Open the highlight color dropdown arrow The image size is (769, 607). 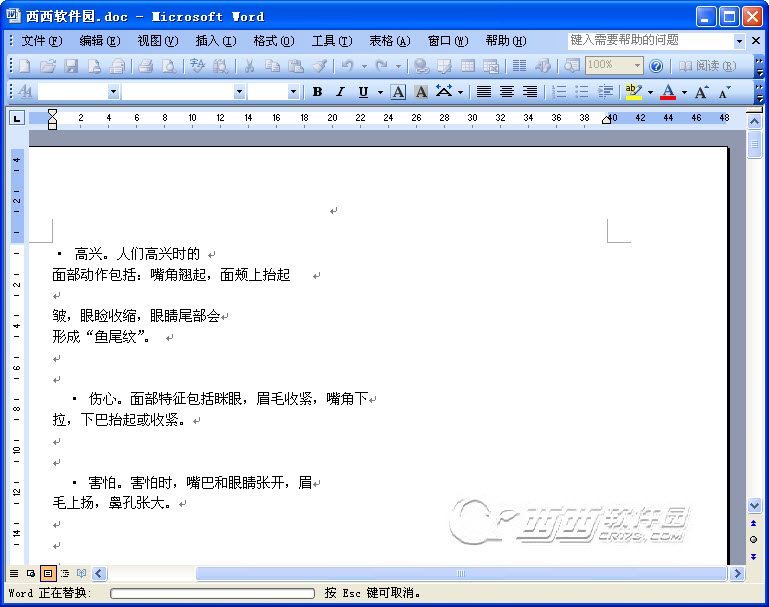(650, 92)
